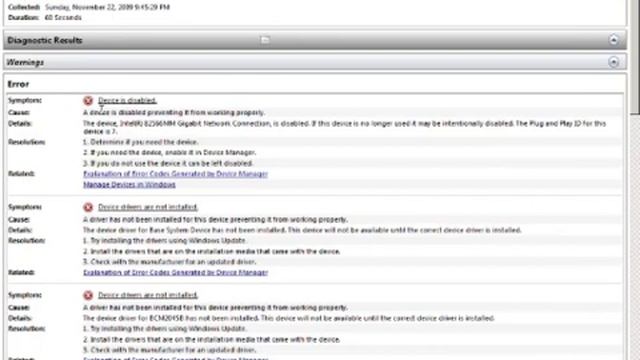
Task: Click Windows Update resolution step in Base System Device entry
Action: click(x=164, y=240)
